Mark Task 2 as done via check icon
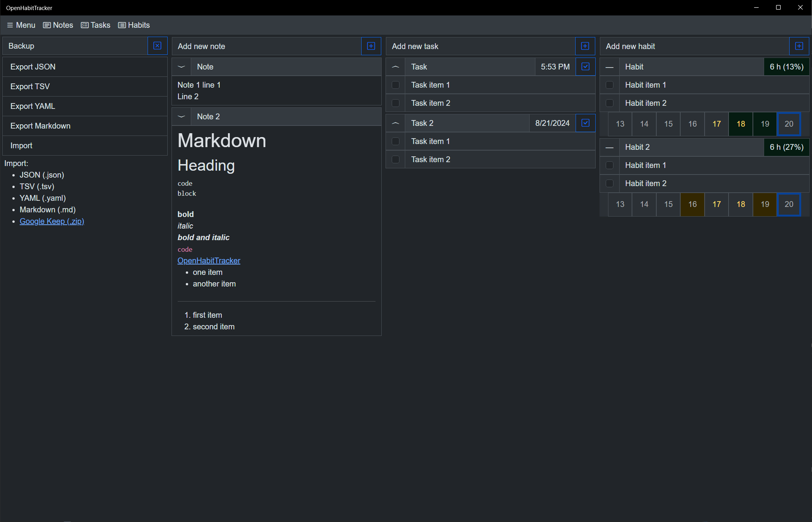Image resolution: width=812 pixels, height=522 pixels. tap(585, 123)
